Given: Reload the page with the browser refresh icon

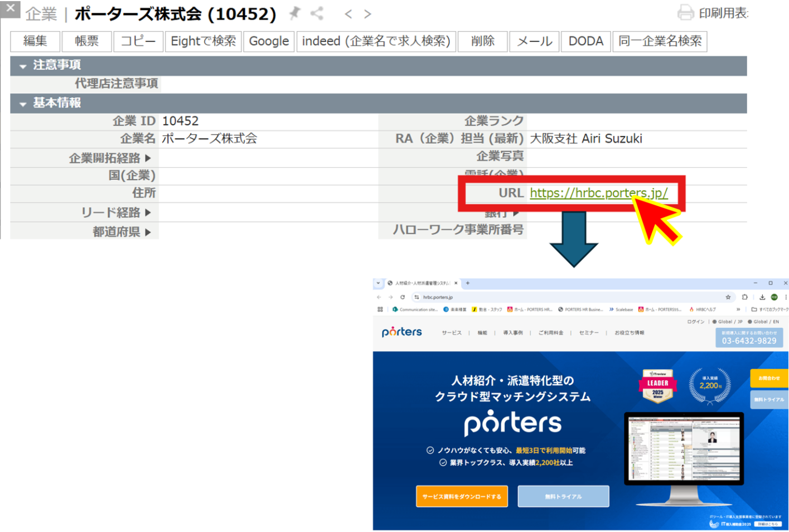Looking at the screenshot, I should pos(403,297).
